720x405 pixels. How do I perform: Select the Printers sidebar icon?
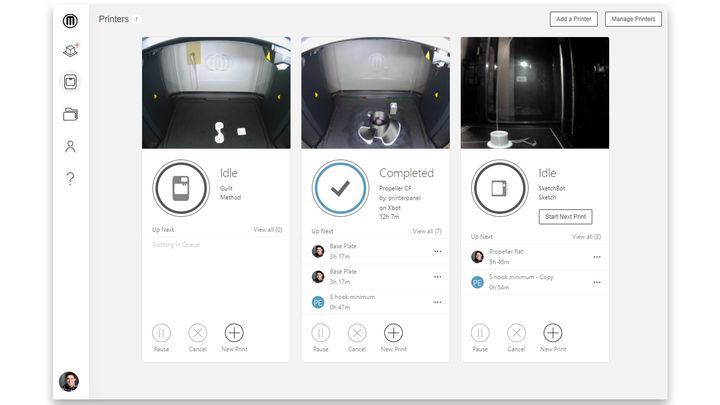click(70, 82)
